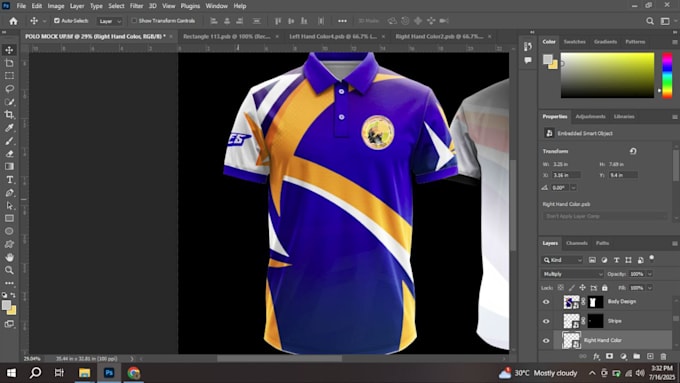Select the Eyedropper tool
This screenshot has height=383, width=680.
pyautogui.click(x=9, y=128)
